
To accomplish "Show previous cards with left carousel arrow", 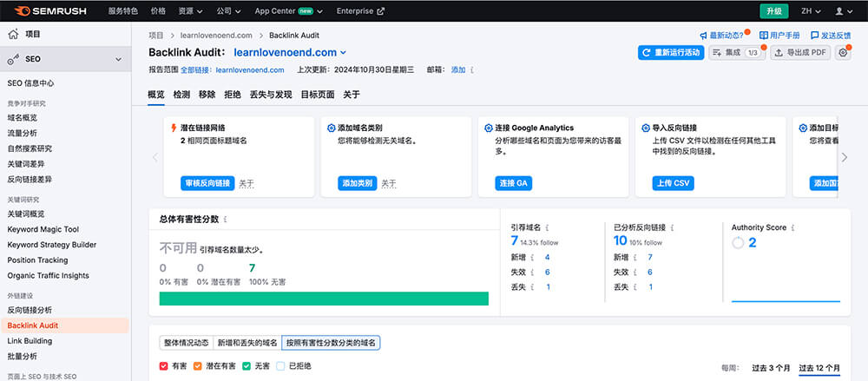I will (x=155, y=157).
